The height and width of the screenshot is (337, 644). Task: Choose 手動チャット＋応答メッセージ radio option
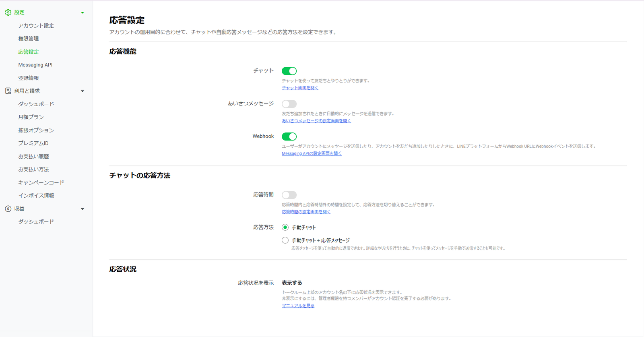(x=285, y=240)
